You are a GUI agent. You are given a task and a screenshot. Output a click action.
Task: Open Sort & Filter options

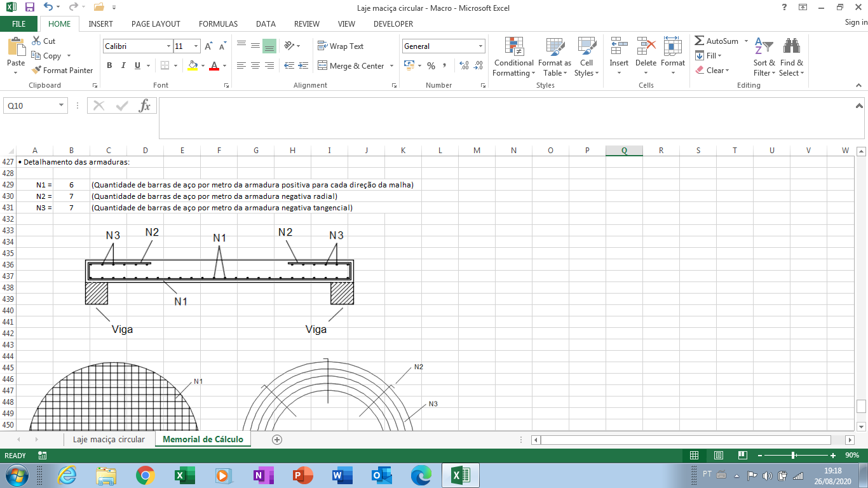(764, 57)
